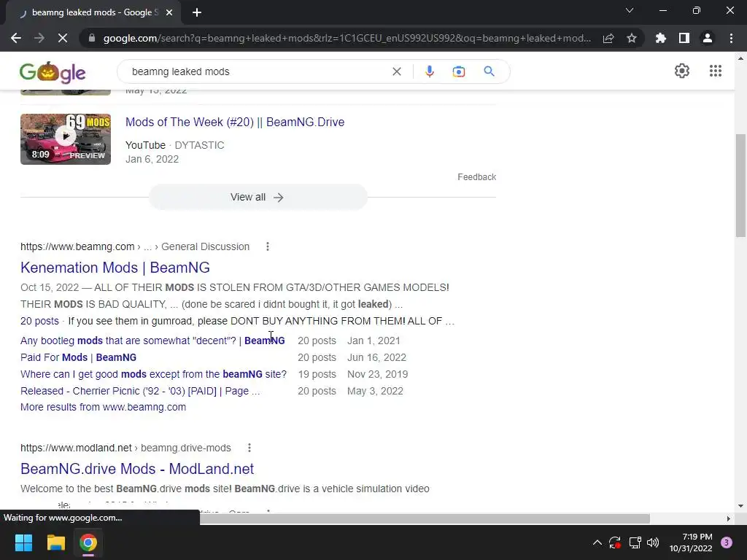Start a voice search with microphone
The width and height of the screenshot is (747, 560).
point(429,71)
